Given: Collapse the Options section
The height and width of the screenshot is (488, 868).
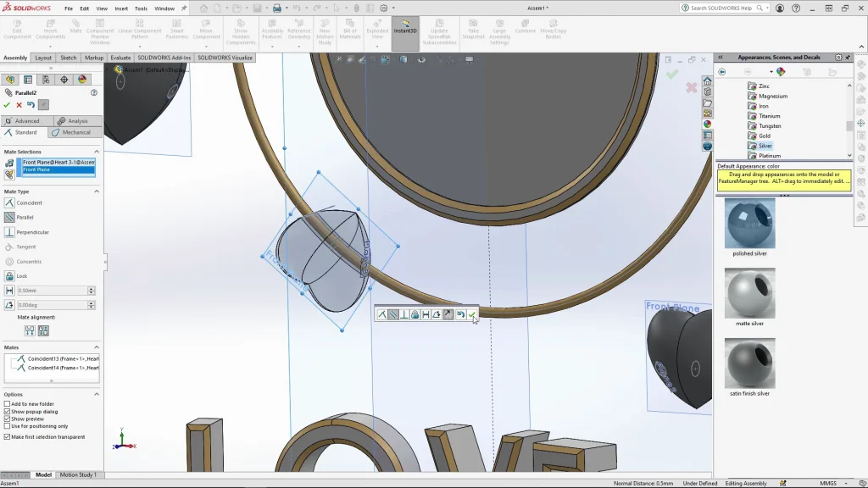Looking at the screenshot, I should (x=97, y=394).
